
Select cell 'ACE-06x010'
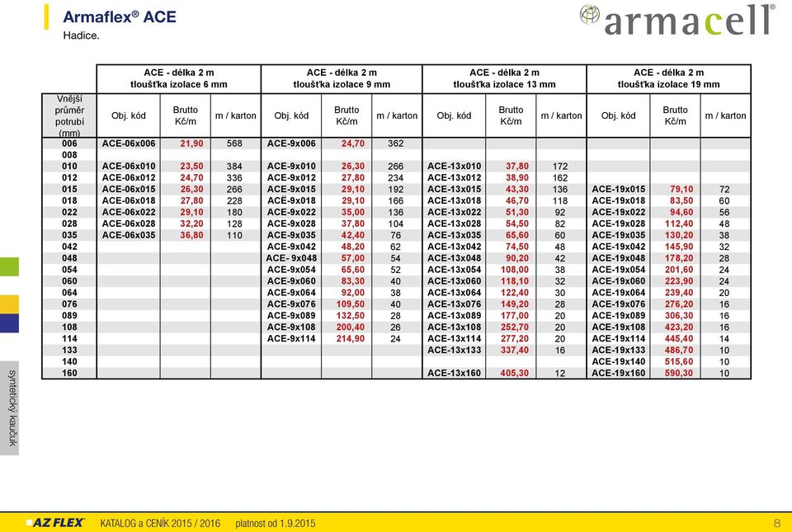point(129,166)
